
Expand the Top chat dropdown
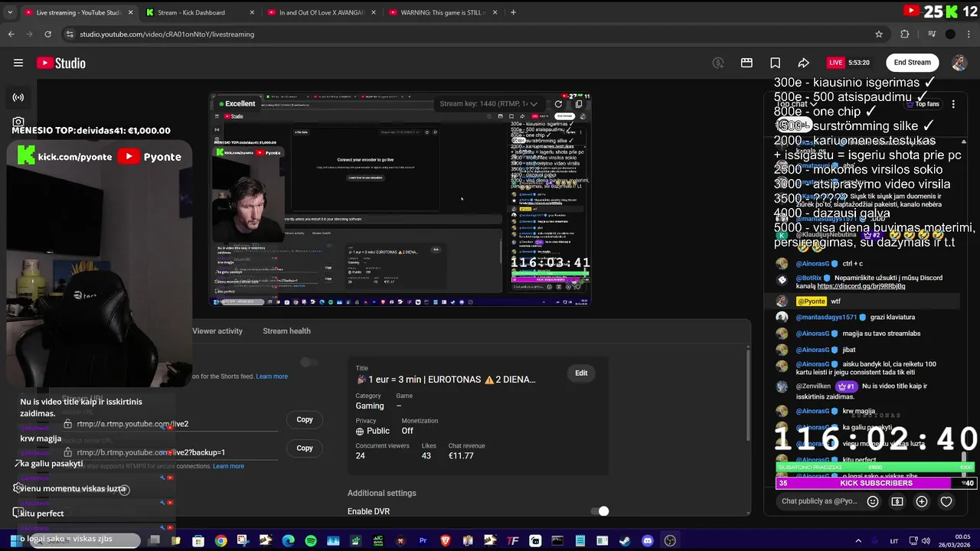[x=796, y=104]
